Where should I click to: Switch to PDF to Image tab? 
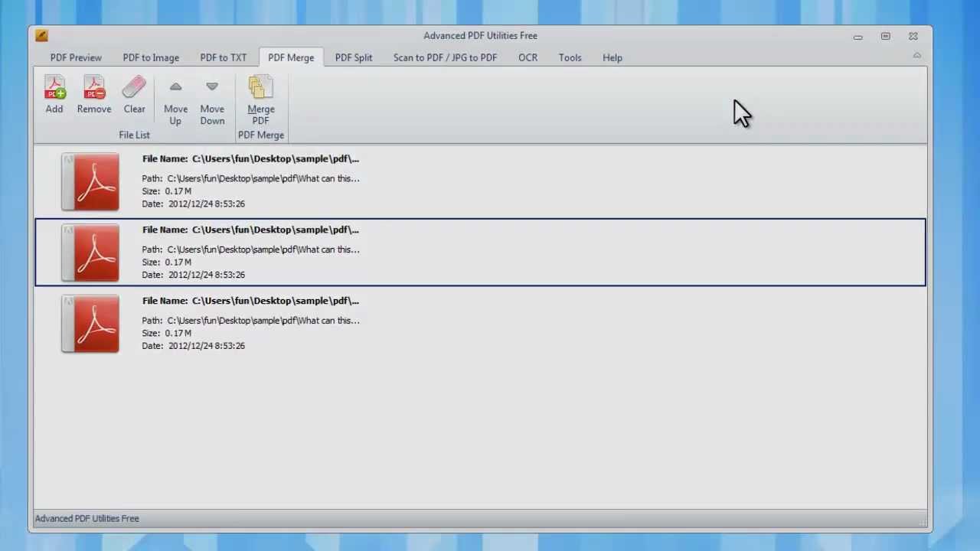coord(151,57)
